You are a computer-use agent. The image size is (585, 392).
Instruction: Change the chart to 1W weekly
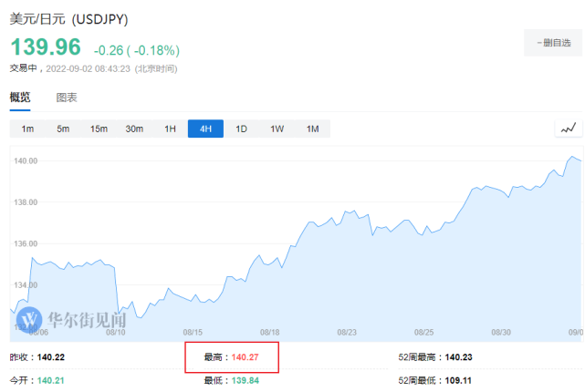click(277, 129)
